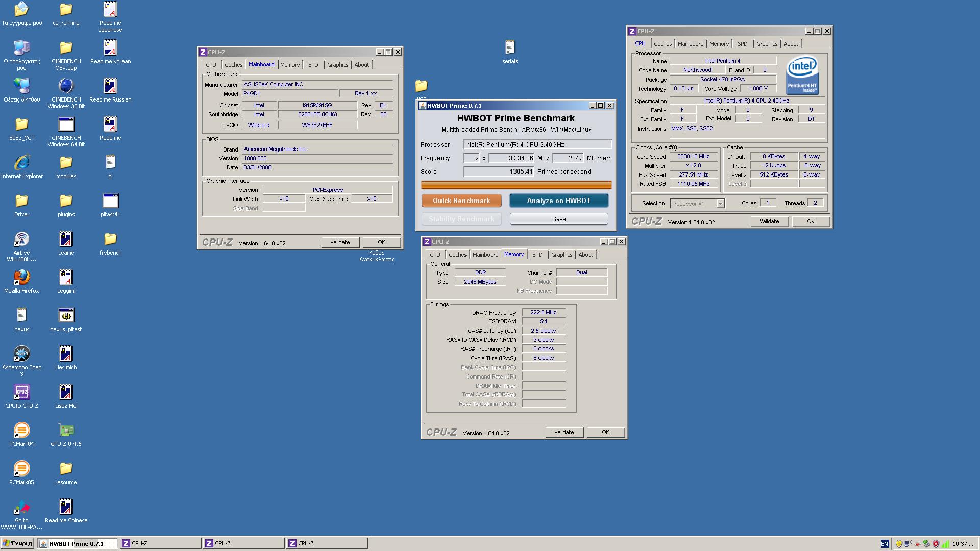Screen dimensions: 980x551
Task: Click the EN language indicator in tray
Action: tap(885, 544)
